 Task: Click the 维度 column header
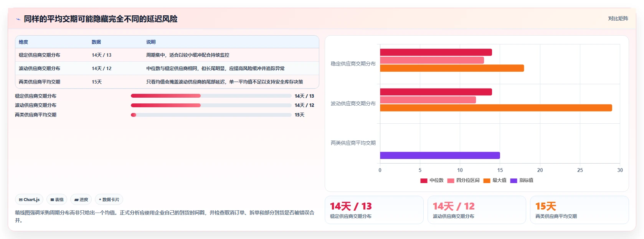[x=23, y=42]
